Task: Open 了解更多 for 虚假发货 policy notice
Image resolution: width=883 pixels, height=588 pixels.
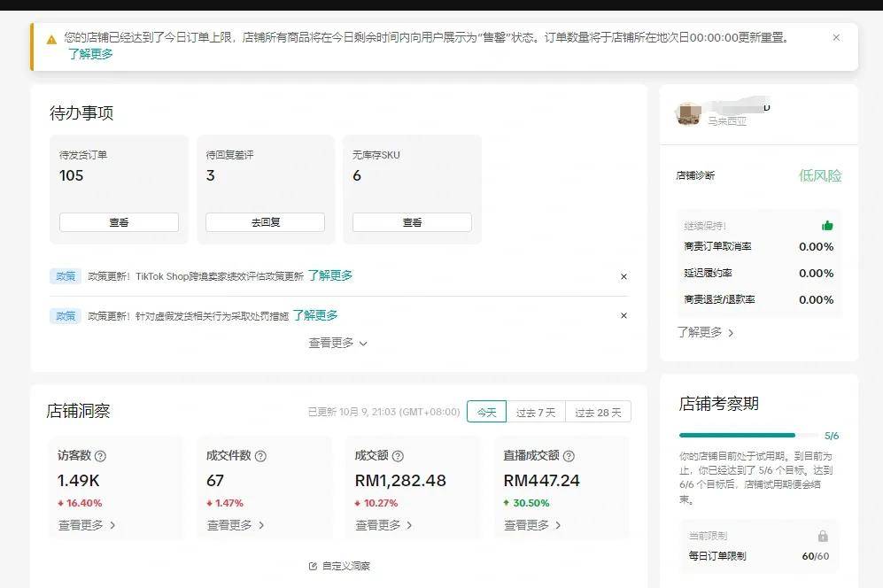Action: tap(315, 315)
